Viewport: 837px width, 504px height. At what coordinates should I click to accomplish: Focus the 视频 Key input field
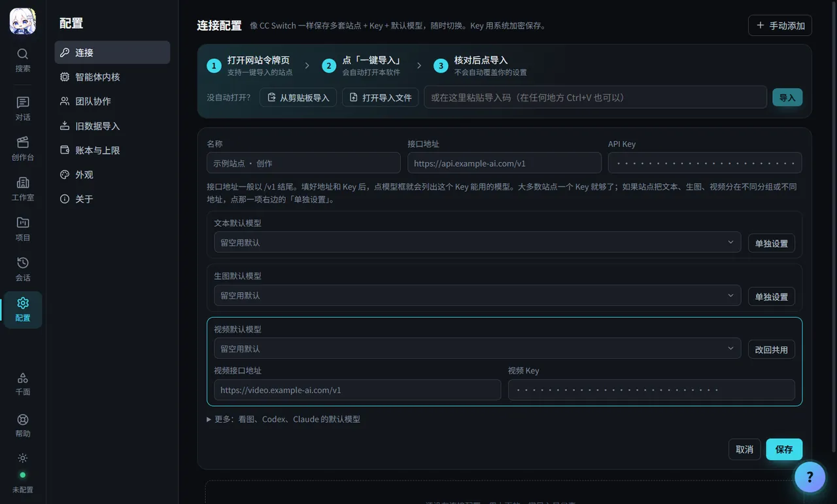(651, 390)
